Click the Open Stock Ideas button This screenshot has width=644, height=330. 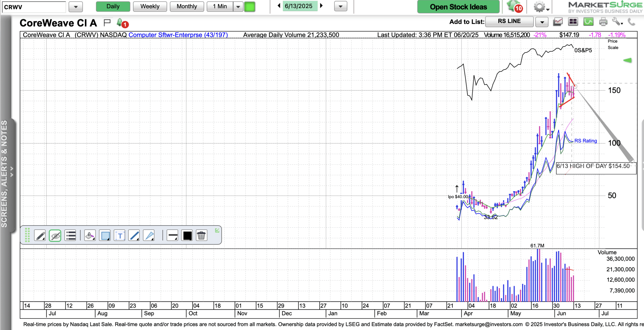click(x=458, y=7)
